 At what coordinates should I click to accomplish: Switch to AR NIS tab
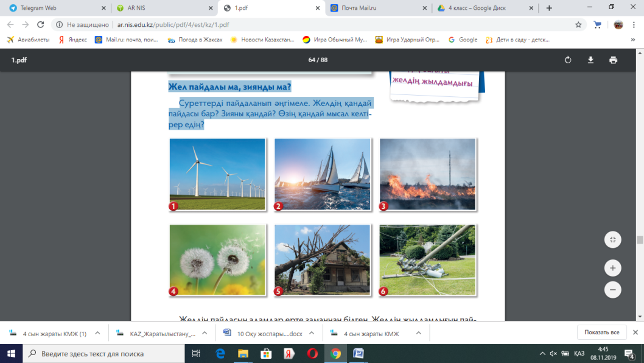(164, 8)
